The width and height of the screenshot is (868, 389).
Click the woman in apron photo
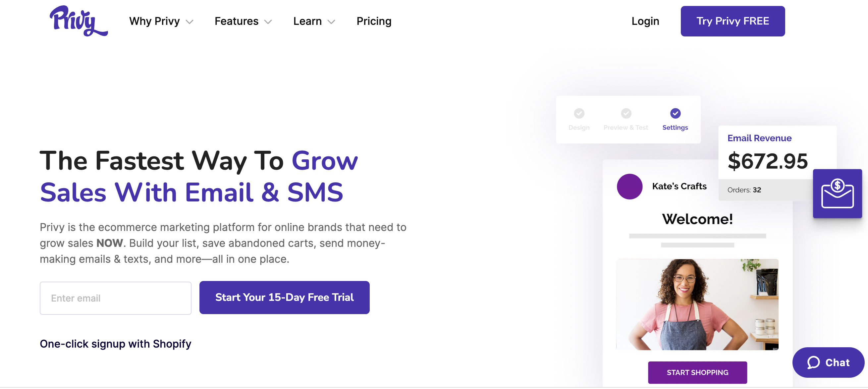(x=697, y=304)
